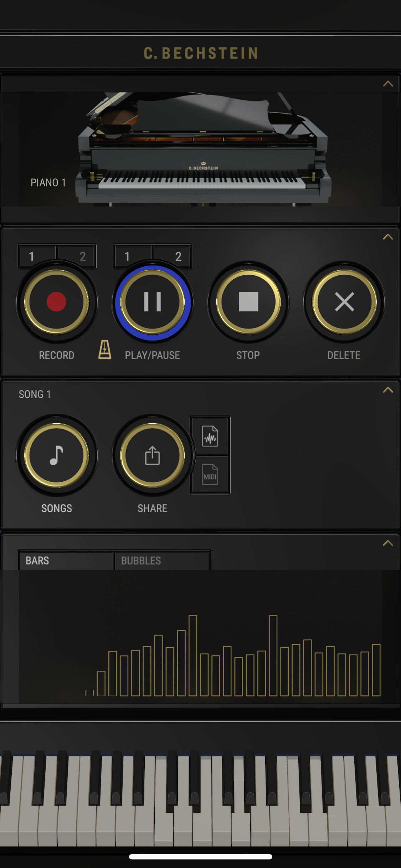Click the PIANO 1 label
This screenshot has width=401, height=868.
(x=48, y=183)
